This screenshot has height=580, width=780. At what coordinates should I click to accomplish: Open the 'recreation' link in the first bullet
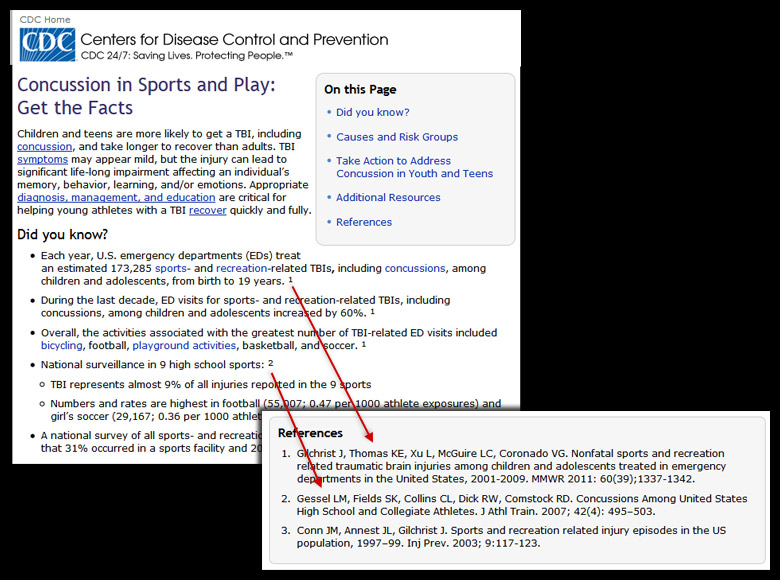point(241,269)
